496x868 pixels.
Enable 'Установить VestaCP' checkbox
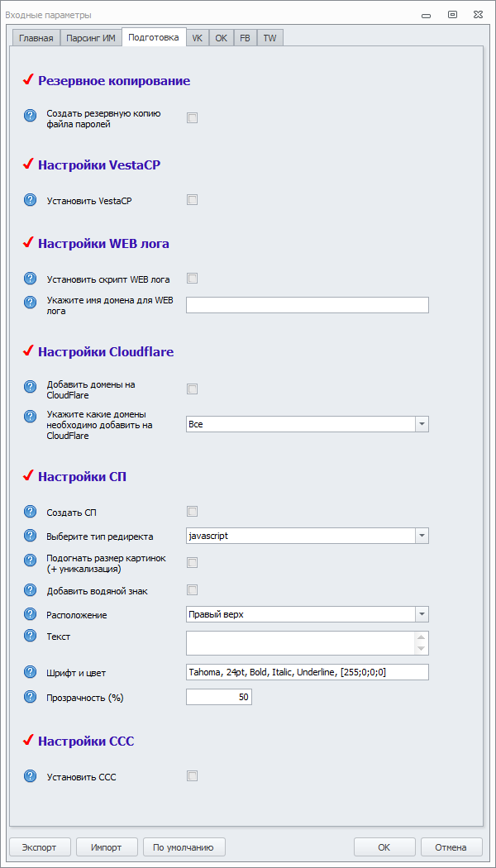(x=192, y=200)
